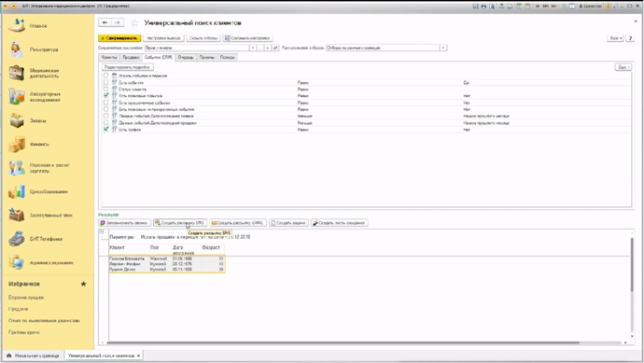This screenshot has width=644, height=363.
Task: Open the Еще dropdown menu at top right
Action: (615, 38)
